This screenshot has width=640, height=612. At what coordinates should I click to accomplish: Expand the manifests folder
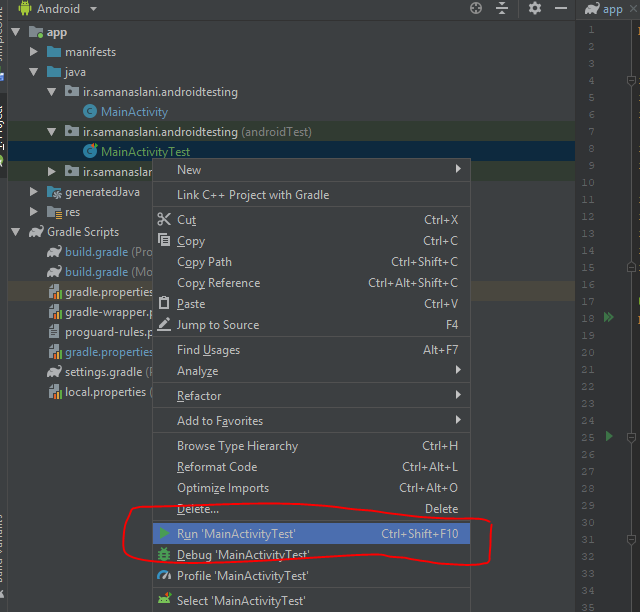34,52
